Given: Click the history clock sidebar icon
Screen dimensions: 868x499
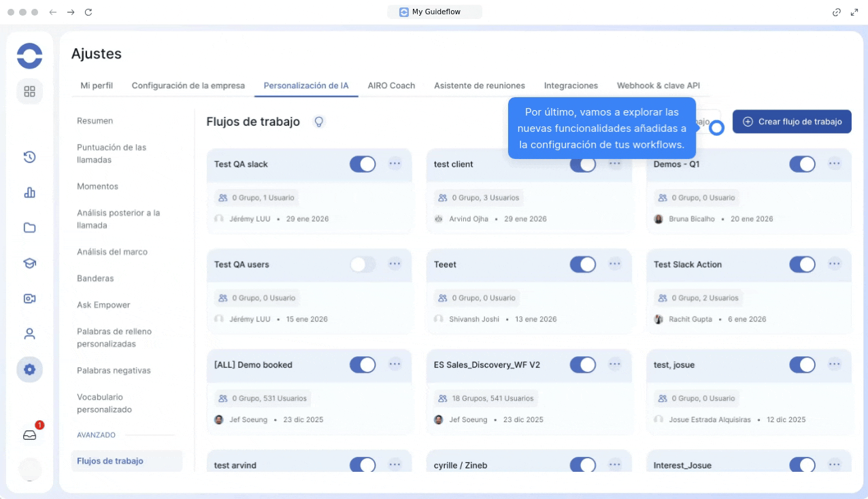Looking at the screenshot, I should click(x=29, y=157).
